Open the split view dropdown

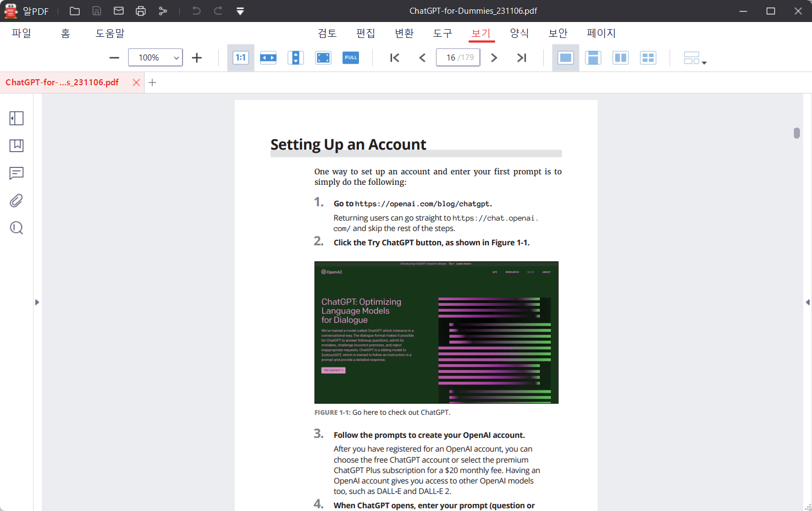[695, 58]
